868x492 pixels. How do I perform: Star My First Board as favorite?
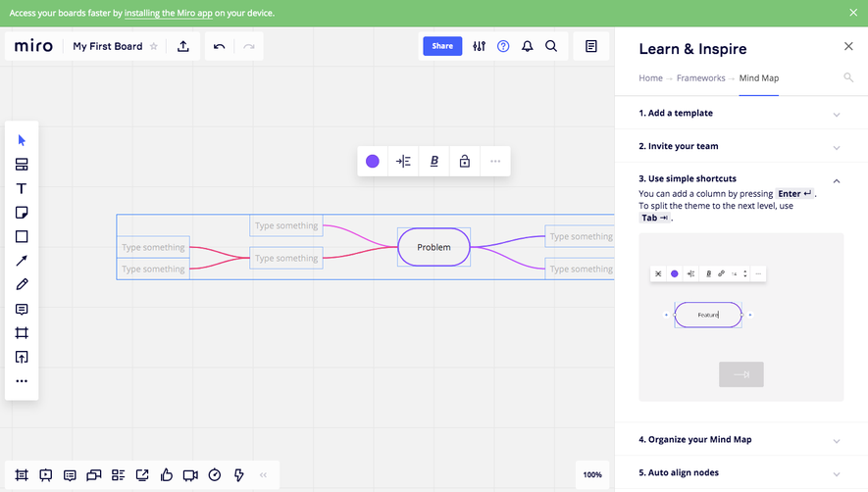pos(154,46)
